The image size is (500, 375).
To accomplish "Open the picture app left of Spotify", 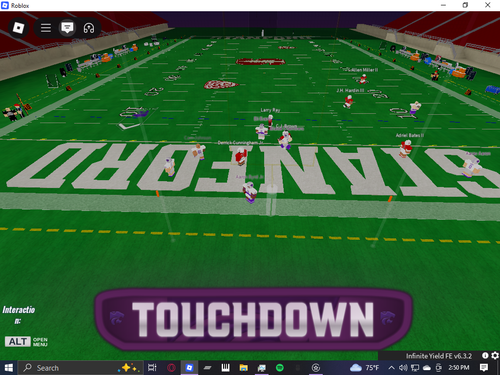I will (262, 368).
